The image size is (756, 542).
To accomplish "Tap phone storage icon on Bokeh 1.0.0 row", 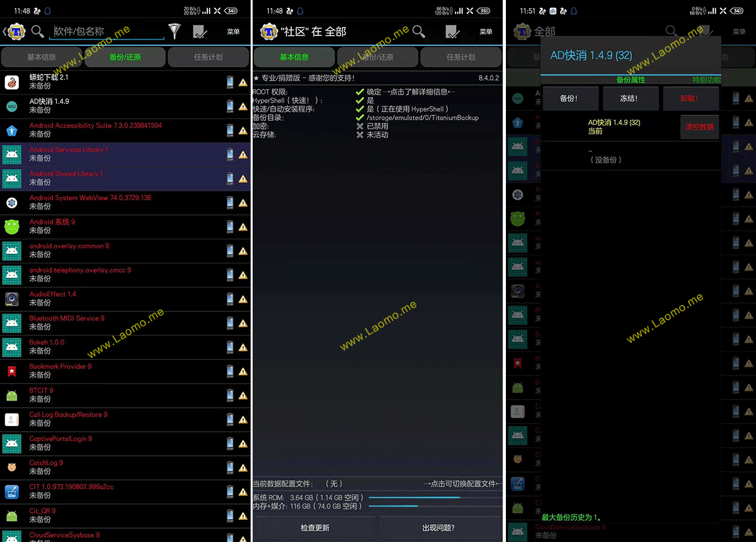I will (x=230, y=347).
